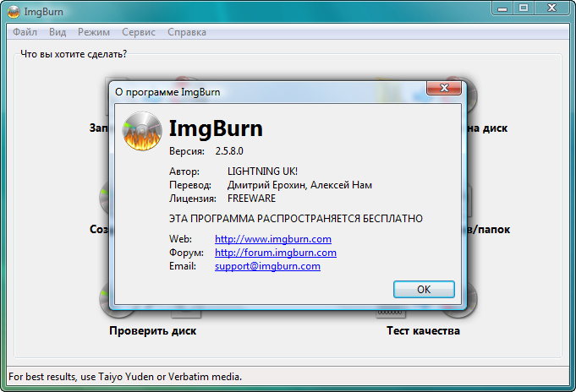Viewport: 576px width, 392px height.
Task: Click the Лицензия: label
Action: [193, 199]
